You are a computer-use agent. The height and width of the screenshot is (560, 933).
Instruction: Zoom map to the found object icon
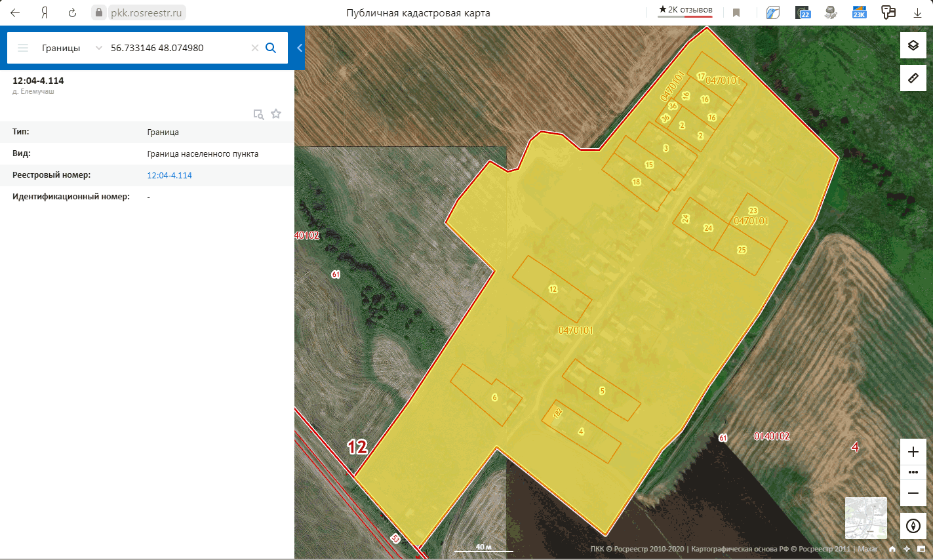click(258, 114)
